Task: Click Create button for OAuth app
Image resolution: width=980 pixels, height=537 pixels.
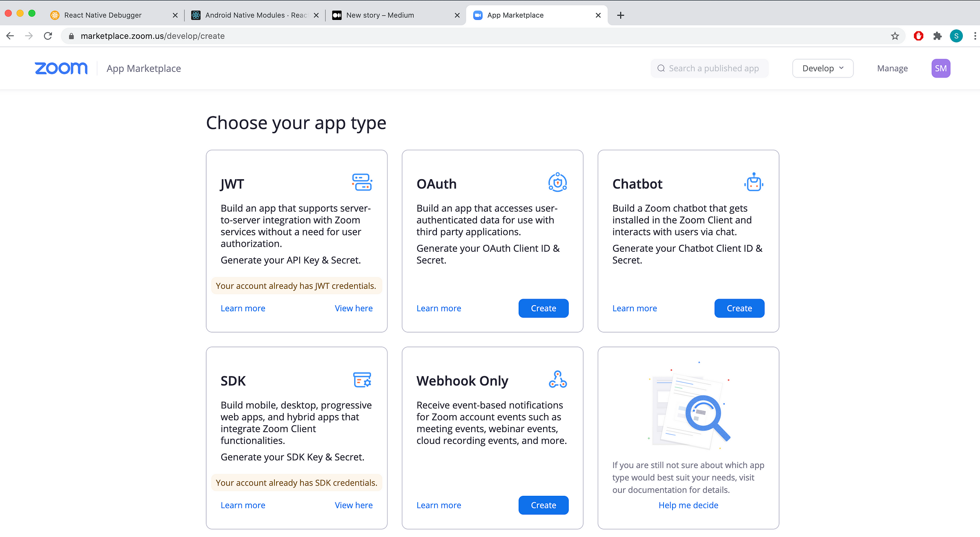Action: point(544,308)
